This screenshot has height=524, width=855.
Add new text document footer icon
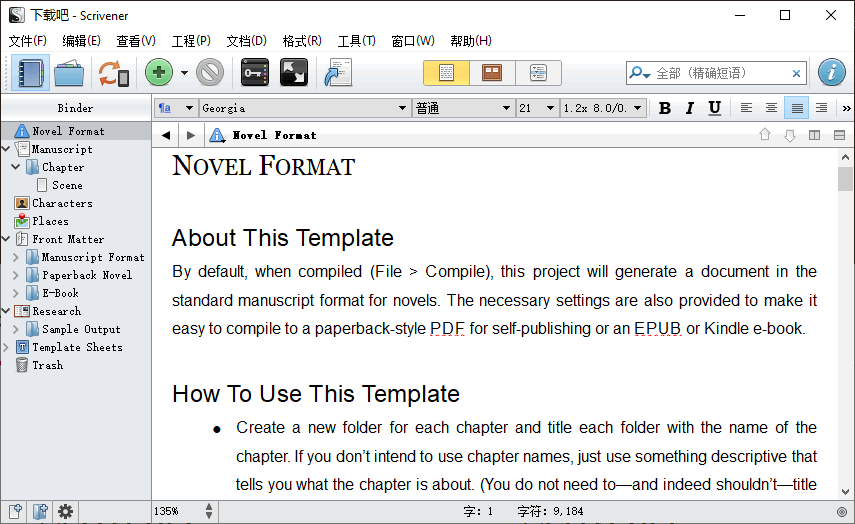coord(15,511)
